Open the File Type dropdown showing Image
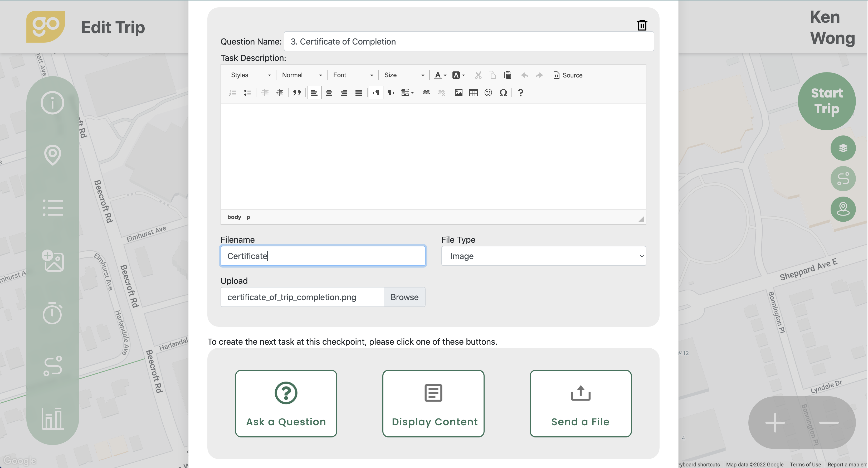Viewport: 868px width, 468px height. [544, 256]
